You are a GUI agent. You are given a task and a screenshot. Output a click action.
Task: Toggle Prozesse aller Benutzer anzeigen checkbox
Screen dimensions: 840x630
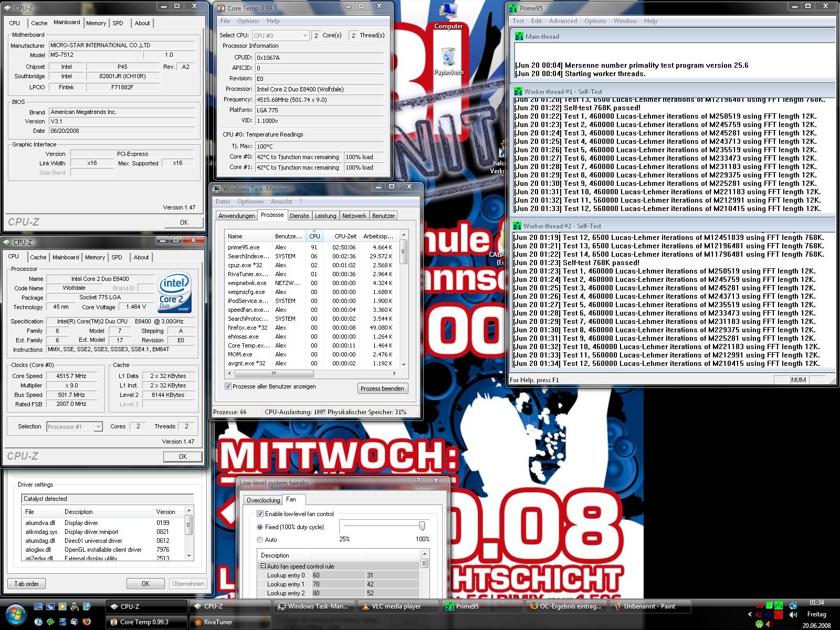(x=228, y=386)
